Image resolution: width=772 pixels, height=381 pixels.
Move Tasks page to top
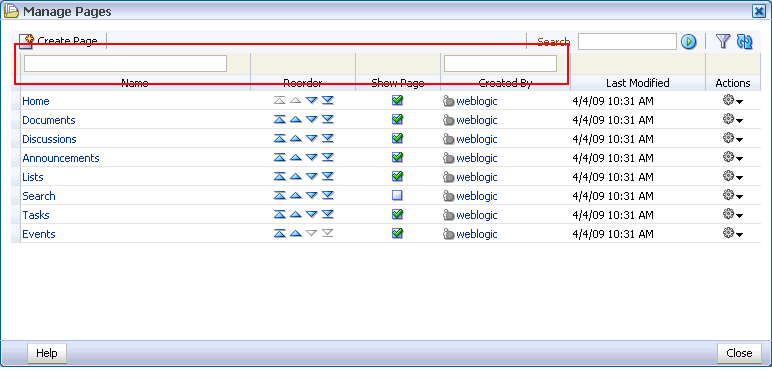click(x=279, y=215)
